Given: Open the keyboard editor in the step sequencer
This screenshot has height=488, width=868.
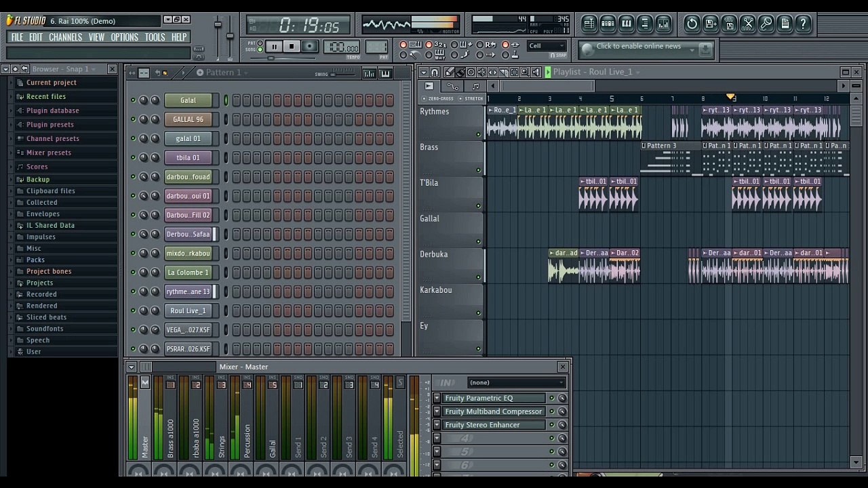Looking at the screenshot, I should click(x=385, y=73).
